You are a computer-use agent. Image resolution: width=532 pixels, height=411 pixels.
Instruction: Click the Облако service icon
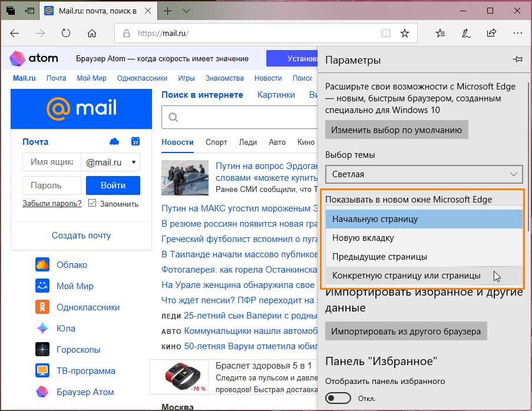(42, 264)
